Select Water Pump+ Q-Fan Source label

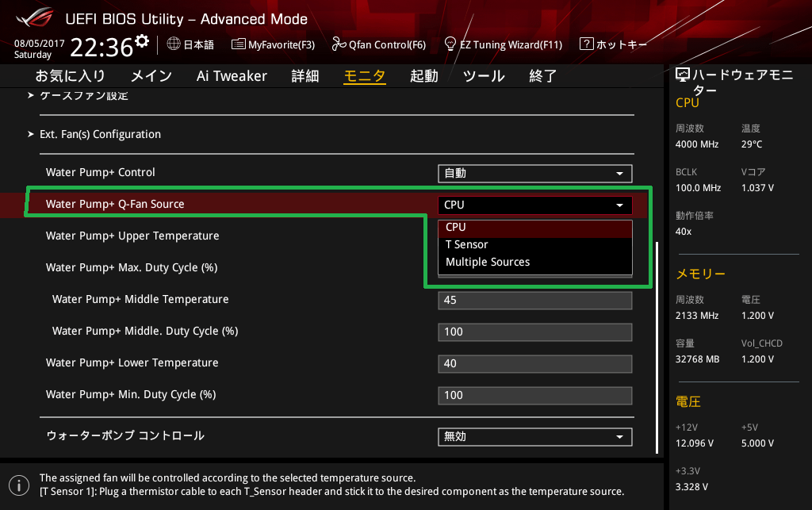coord(115,204)
